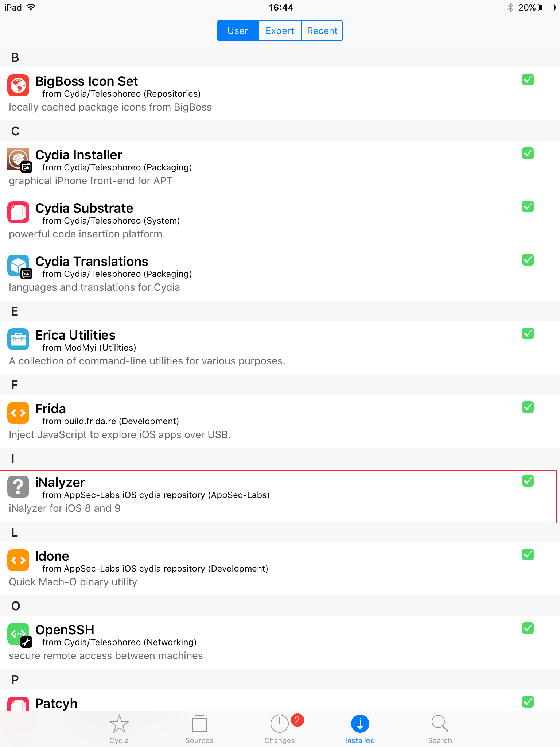Toggle the checkmark beside Frida
The image size is (560, 747).
[x=528, y=407]
